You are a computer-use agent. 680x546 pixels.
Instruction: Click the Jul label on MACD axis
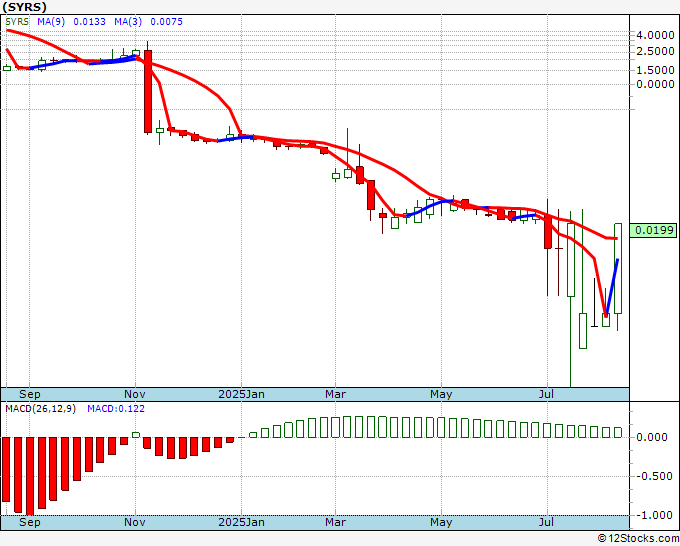(546, 522)
